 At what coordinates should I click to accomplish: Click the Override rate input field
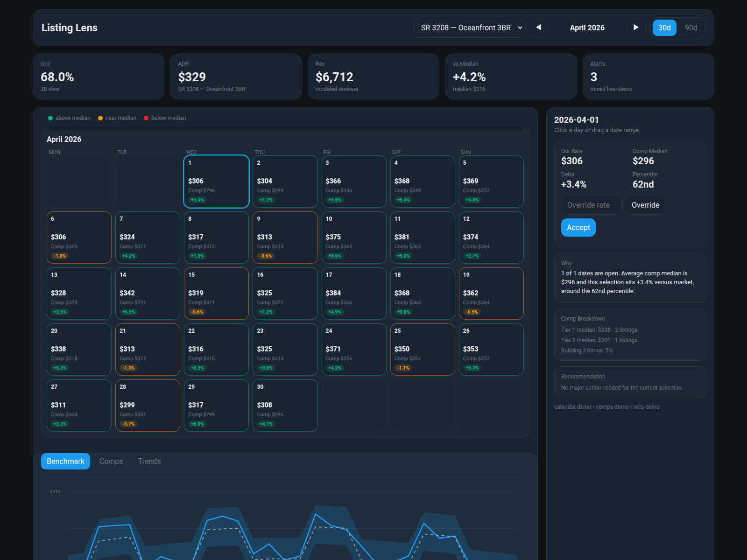click(x=591, y=205)
